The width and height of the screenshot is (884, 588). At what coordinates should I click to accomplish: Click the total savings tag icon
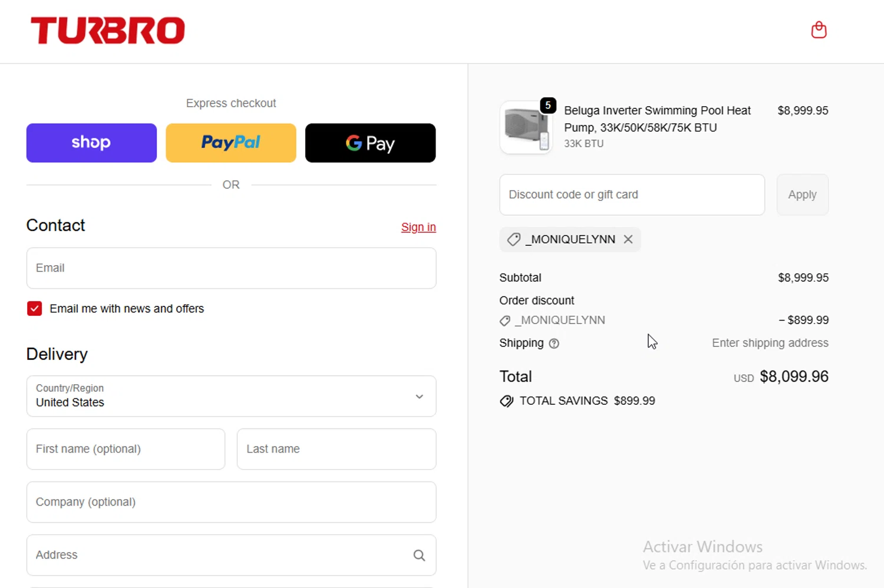[x=507, y=401]
